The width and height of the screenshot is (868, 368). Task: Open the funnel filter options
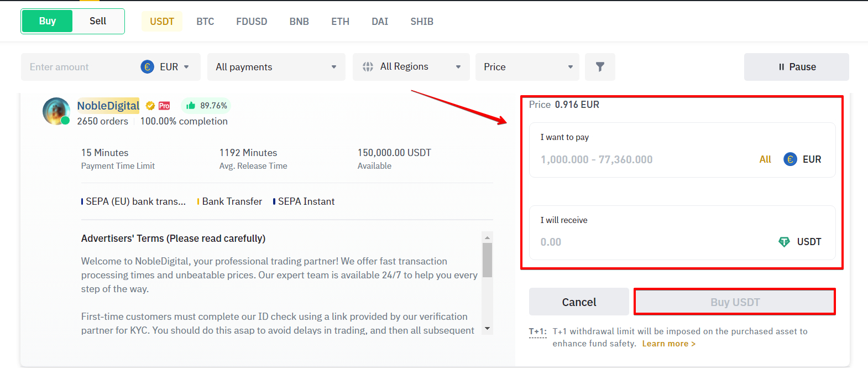click(x=600, y=67)
